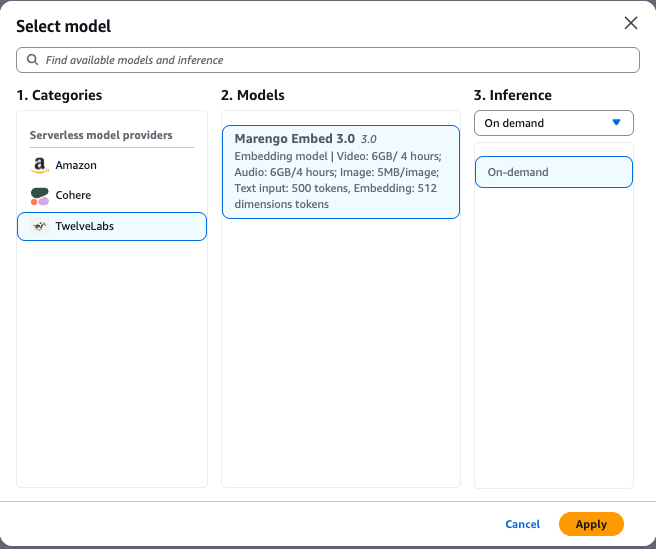Choose TwelveLabs provider label
Image resolution: width=656 pixels, height=549 pixels.
click(x=85, y=226)
